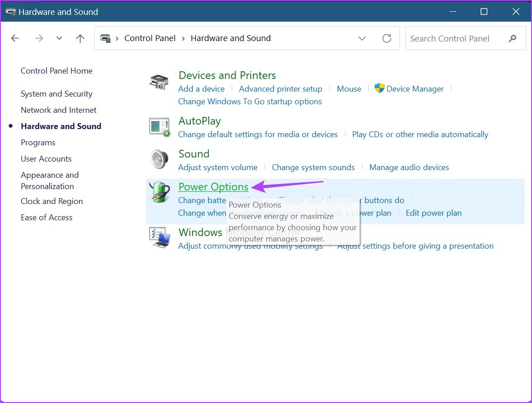The width and height of the screenshot is (532, 403).
Task: Refresh the Control Panel view
Action: click(387, 38)
